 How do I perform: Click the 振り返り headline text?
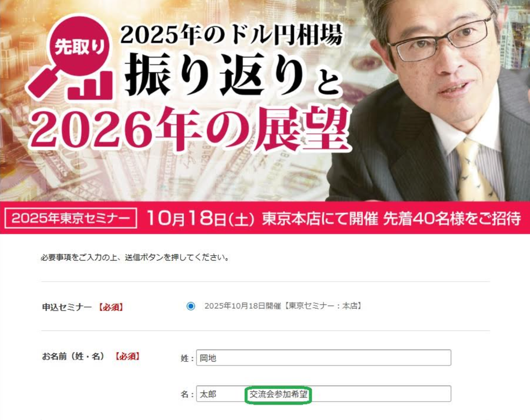pos(214,75)
